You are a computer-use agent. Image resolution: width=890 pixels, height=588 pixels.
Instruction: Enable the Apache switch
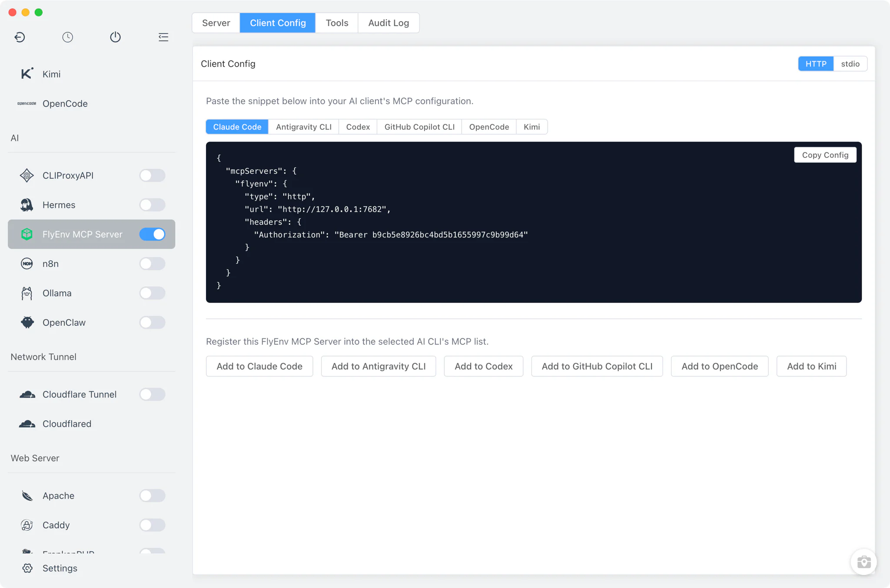tap(152, 496)
